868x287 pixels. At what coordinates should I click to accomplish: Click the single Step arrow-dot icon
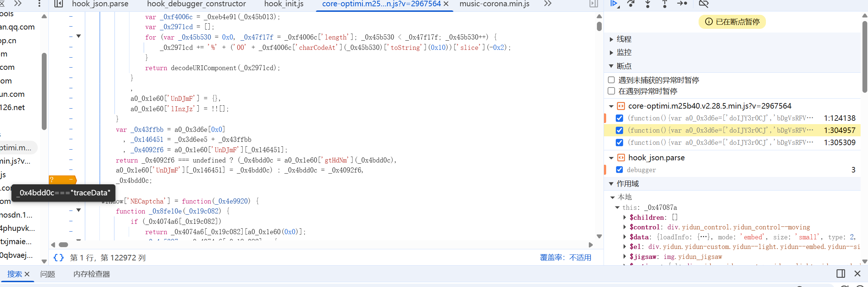coord(682,4)
